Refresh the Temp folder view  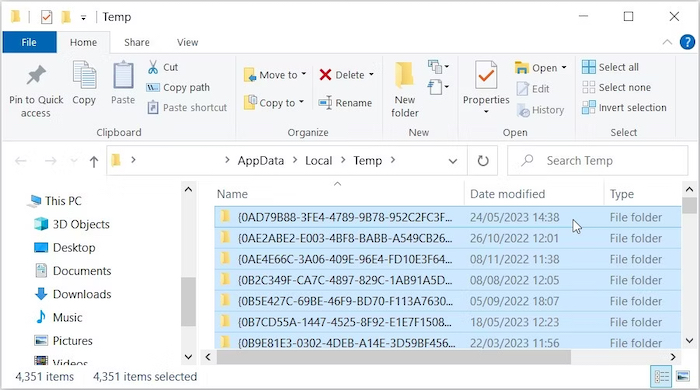coord(483,161)
